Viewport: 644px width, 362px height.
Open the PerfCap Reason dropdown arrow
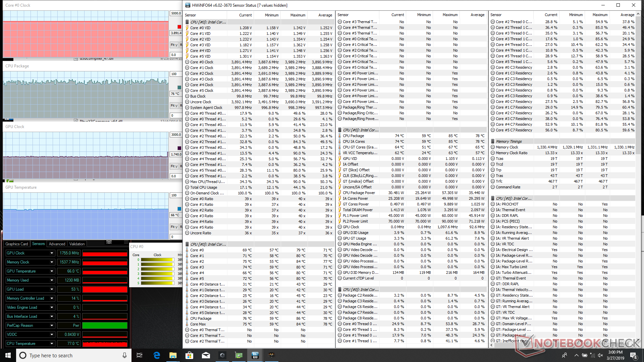(x=52, y=325)
